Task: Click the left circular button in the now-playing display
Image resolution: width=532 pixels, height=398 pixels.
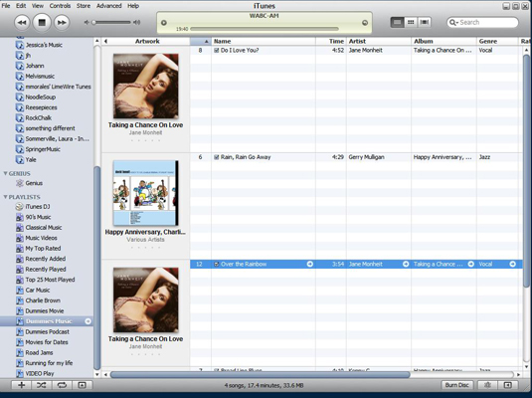Action: coord(163,23)
